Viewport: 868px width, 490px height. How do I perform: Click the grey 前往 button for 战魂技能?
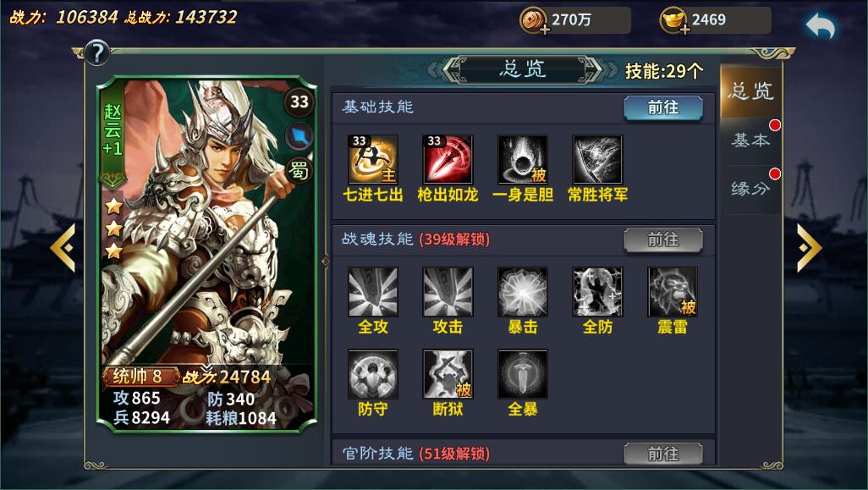click(663, 239)
